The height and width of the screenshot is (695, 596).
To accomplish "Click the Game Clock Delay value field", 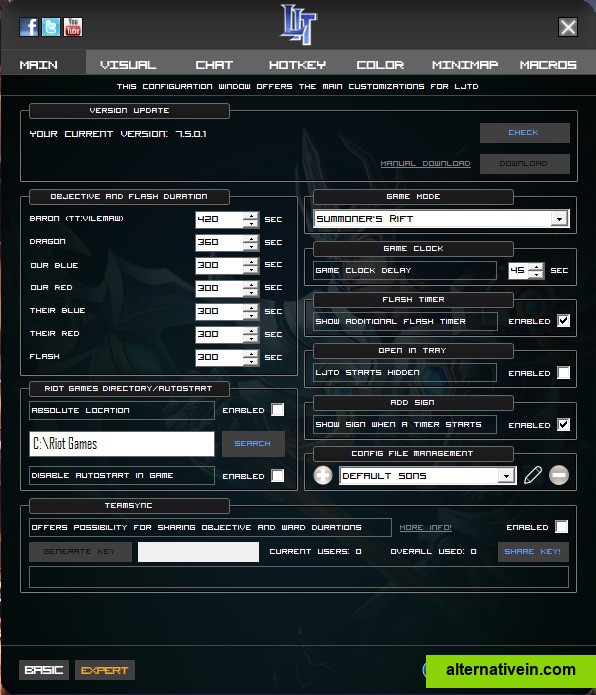I will [x=518, y=270].
